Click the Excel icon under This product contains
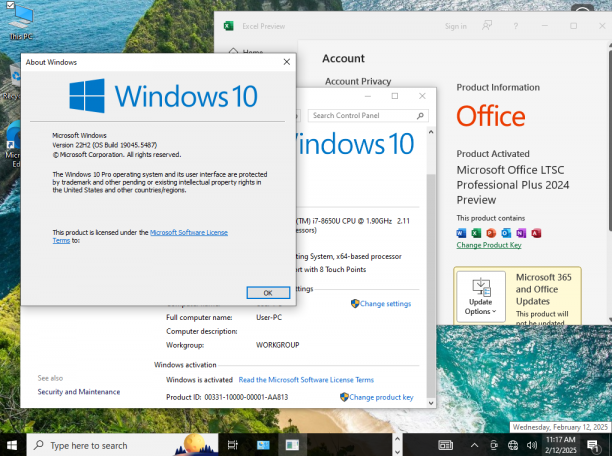612x456 pixels. 476,233
